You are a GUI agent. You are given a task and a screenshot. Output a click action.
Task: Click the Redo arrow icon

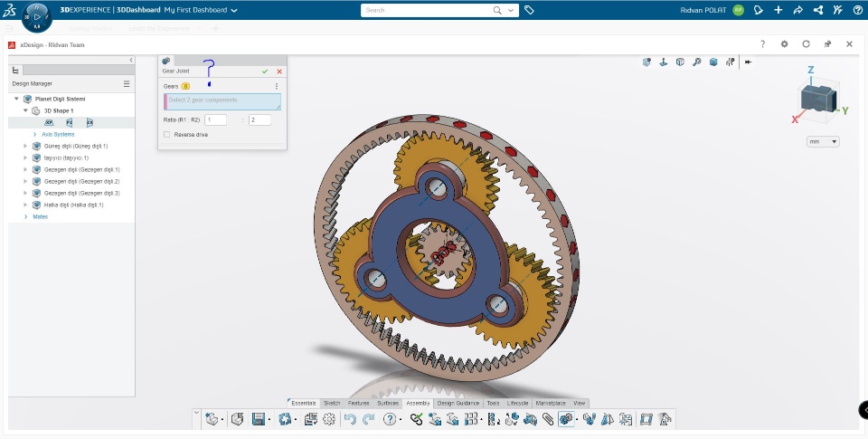coord(368,419)
